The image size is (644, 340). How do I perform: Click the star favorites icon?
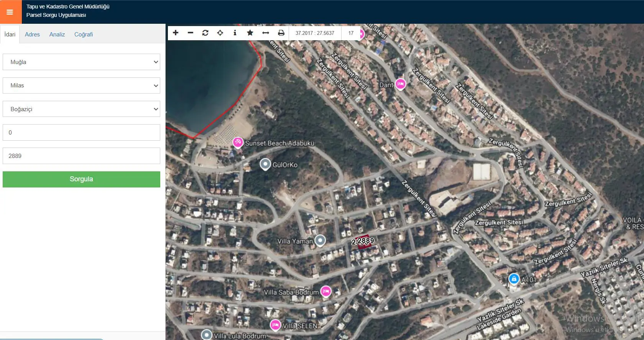(250, 33)
